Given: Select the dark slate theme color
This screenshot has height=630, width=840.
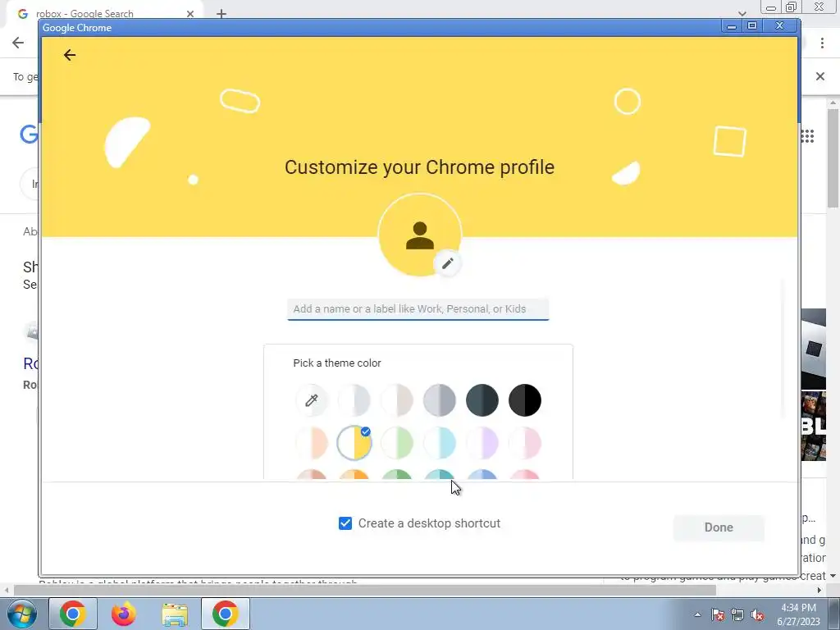Looking at the screenshot, I should click(x=482, y=400).
